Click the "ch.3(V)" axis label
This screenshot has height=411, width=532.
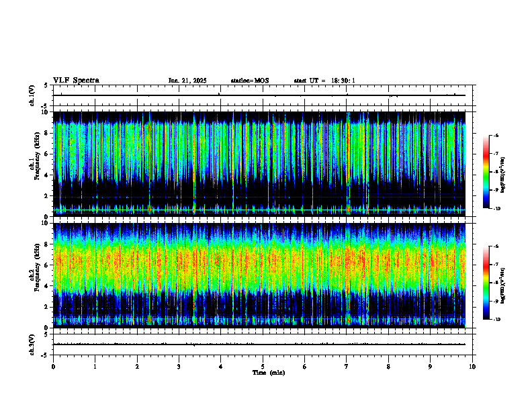coord(32,345)
